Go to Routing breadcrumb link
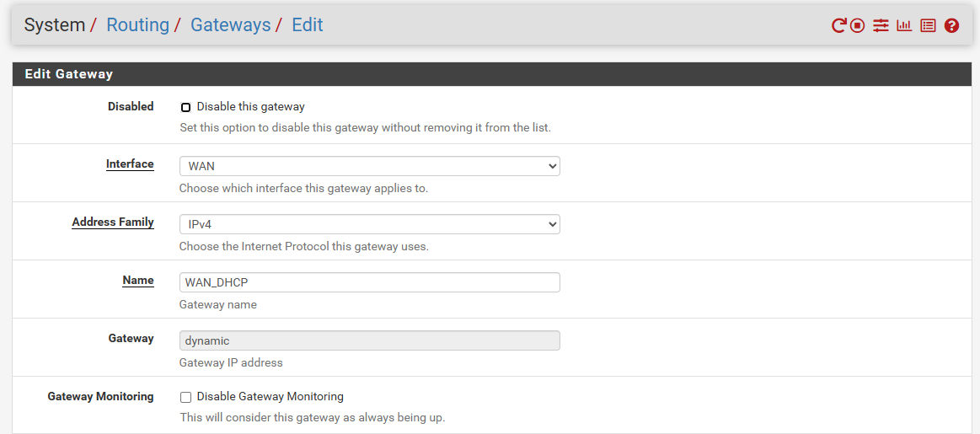 pos(138,25)
